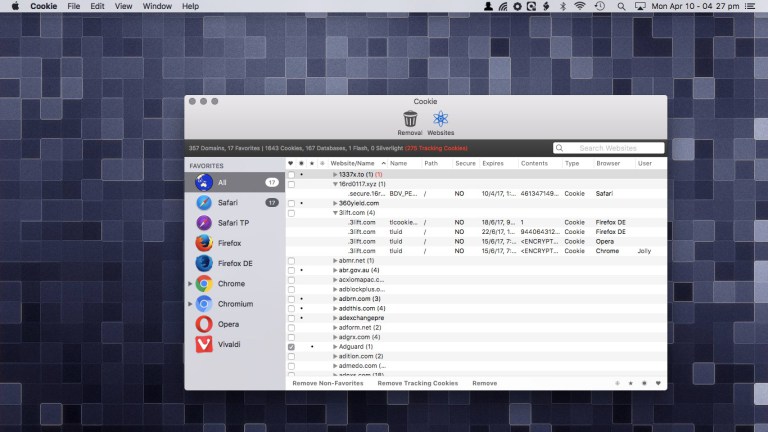This screenshot has width=768, height=432.
Task: Uncheck the Adguard checkbox
Action: tap(291, 347)
